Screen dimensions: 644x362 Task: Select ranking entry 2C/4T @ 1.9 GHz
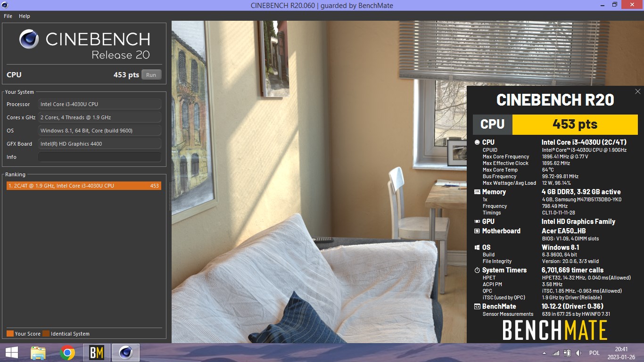pyautogui.click(x=84, y=186)
